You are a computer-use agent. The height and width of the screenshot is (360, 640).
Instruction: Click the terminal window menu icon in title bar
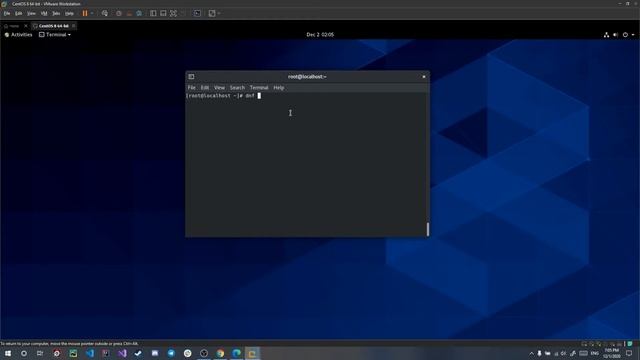pyautogui.click(x=191, y=77)
